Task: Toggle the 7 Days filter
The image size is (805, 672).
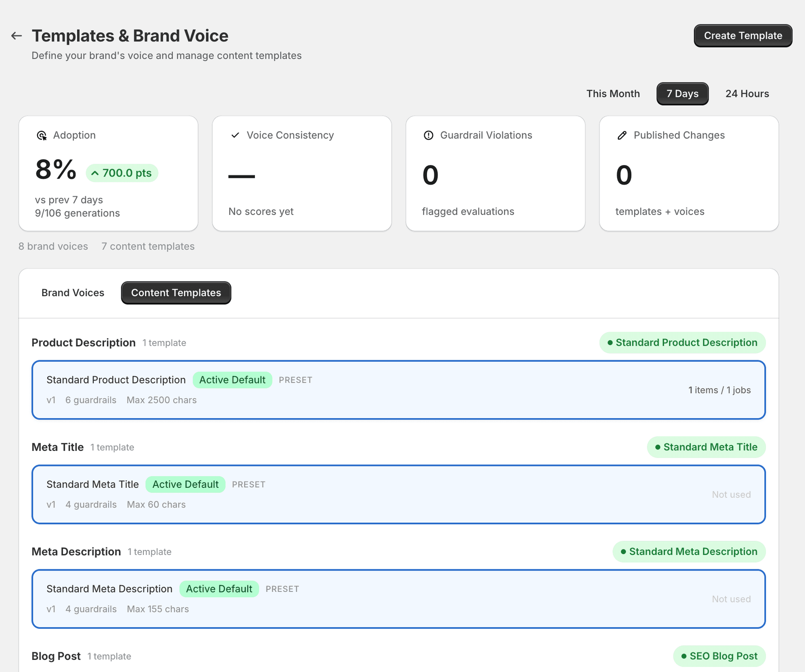Action: tap(682, 94)
